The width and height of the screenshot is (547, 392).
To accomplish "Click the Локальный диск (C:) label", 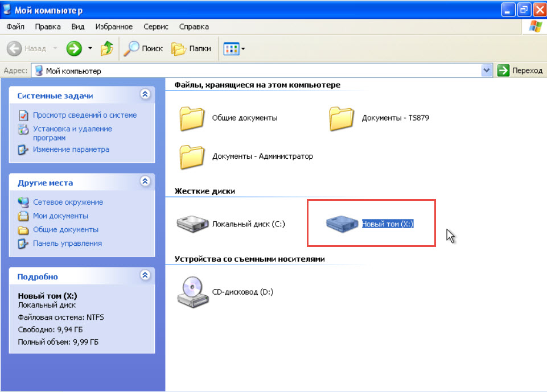I will tap(249, 224).
